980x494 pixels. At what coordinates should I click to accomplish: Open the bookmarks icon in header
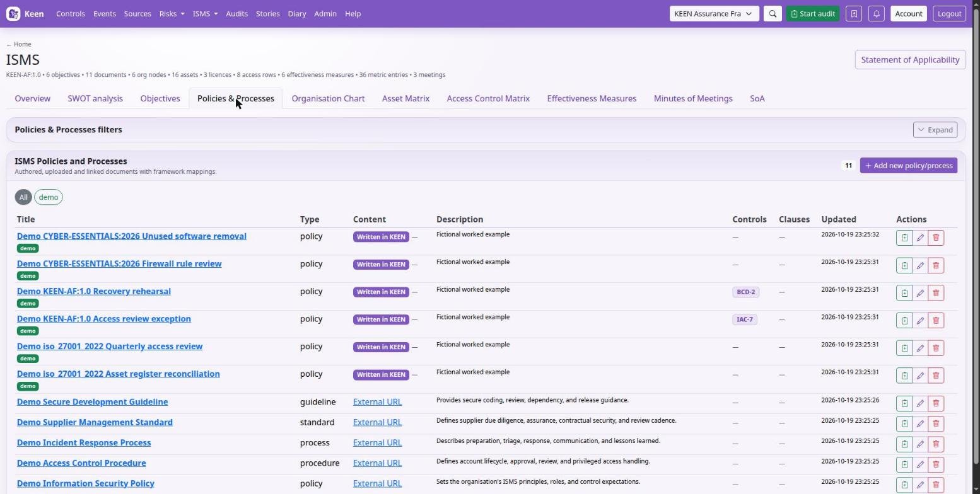point(854,13)
